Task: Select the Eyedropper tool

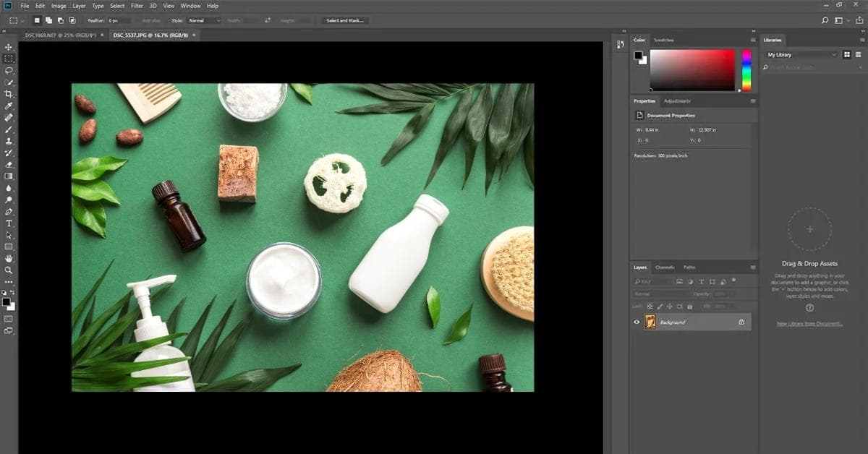Action: click(x=9, y=106)
